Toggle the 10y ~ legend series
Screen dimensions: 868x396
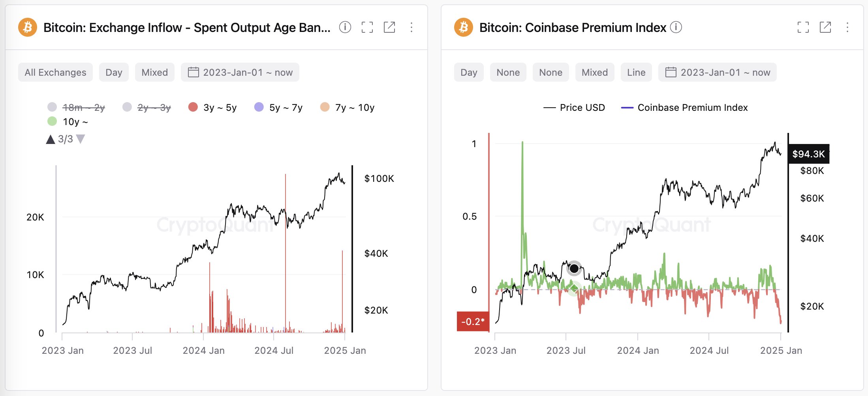68,121
